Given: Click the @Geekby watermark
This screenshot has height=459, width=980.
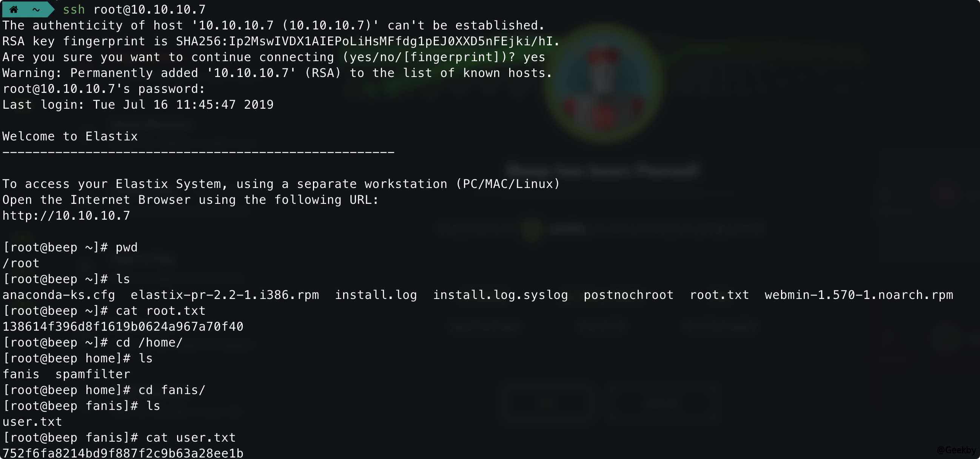Looking at the screenshot, I should pyautogui.click(x=956, y=450).
